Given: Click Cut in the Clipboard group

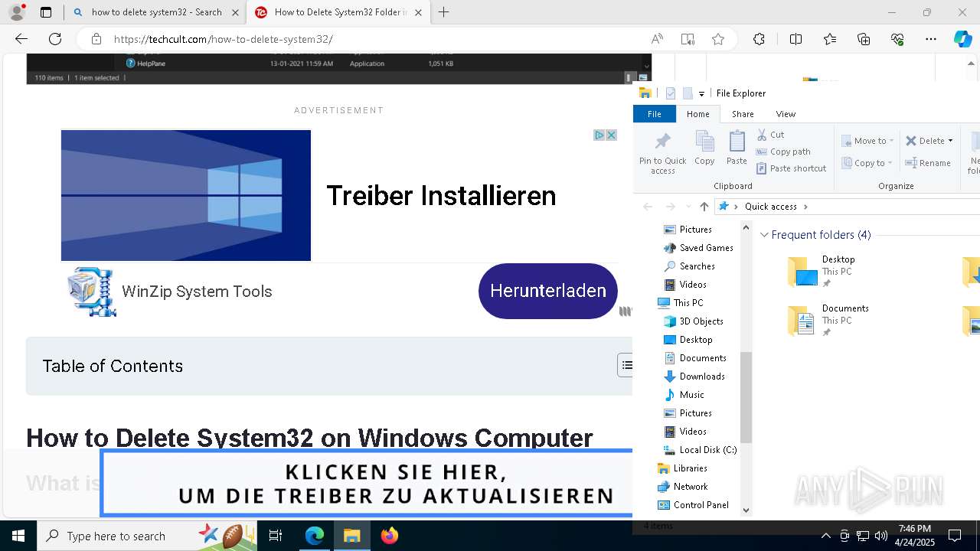Looking at the screenshot, I should 770,135.
